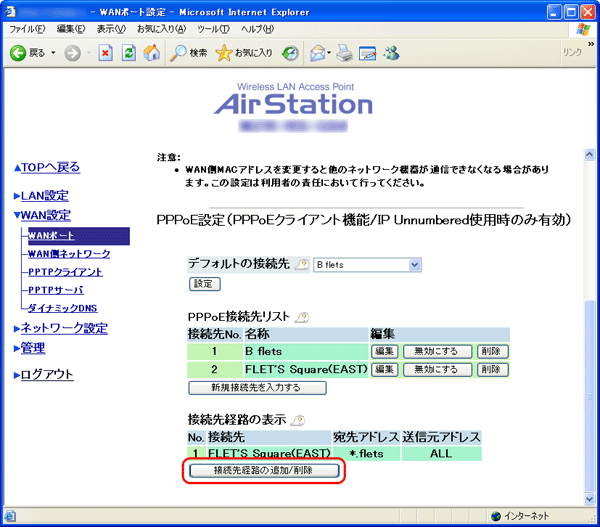600x527 pixels.
Task: Open the PPTPクライアント link
Action: [x=65, y=272]
